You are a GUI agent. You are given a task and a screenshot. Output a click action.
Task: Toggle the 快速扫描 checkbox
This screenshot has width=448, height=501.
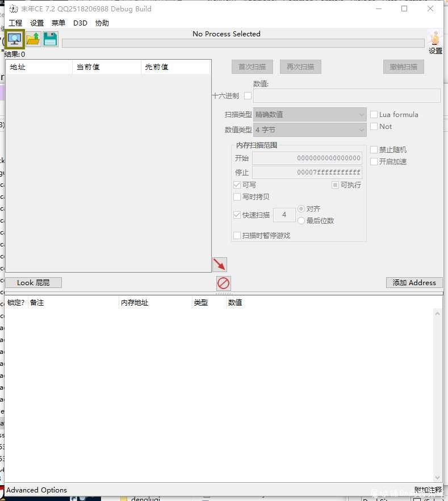237,215
